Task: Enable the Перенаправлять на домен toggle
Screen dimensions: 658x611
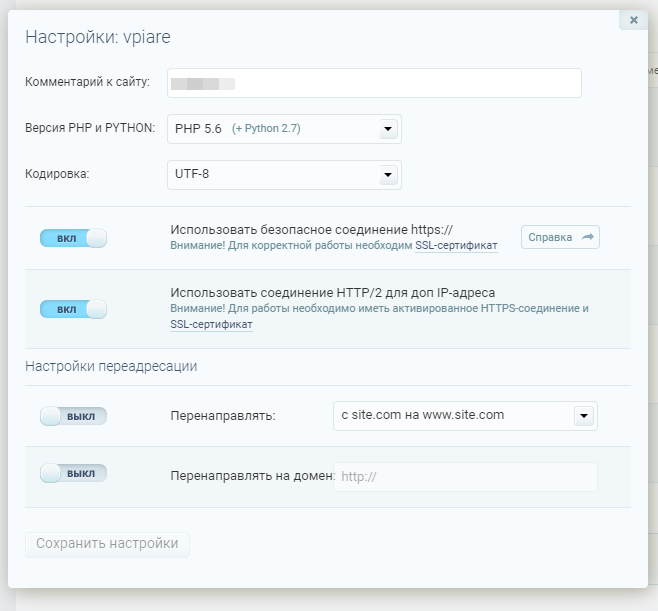Action: coord(73,473)
